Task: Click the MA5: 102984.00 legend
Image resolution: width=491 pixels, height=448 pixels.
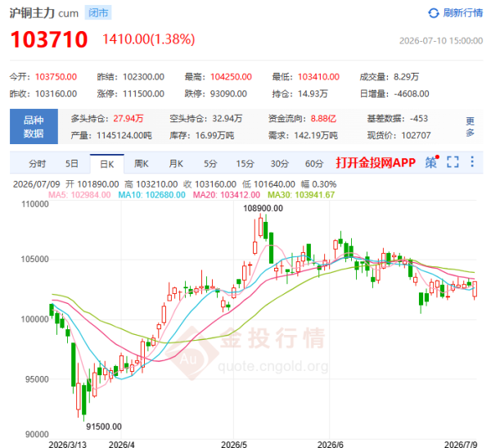Action: 79,195
